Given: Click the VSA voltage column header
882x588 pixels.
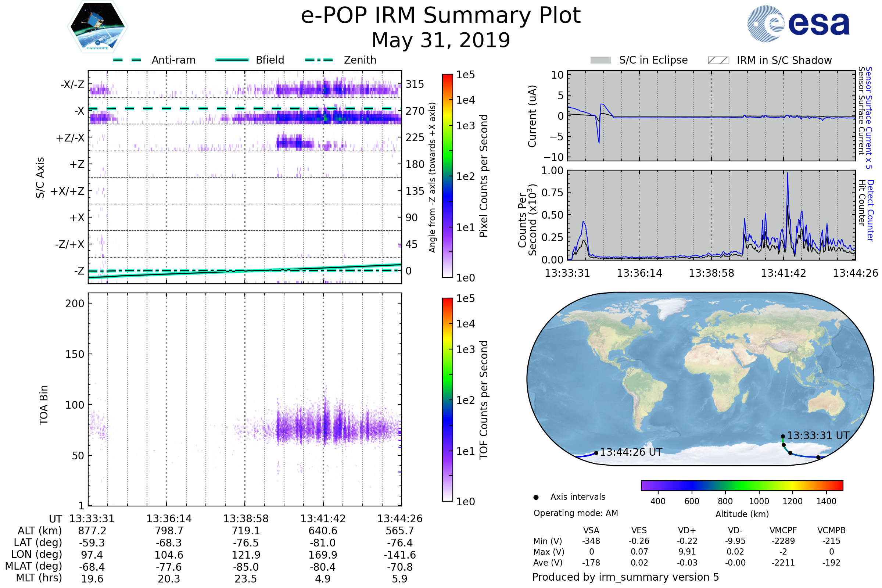Looking at the screenshot, I should point(591,530).
